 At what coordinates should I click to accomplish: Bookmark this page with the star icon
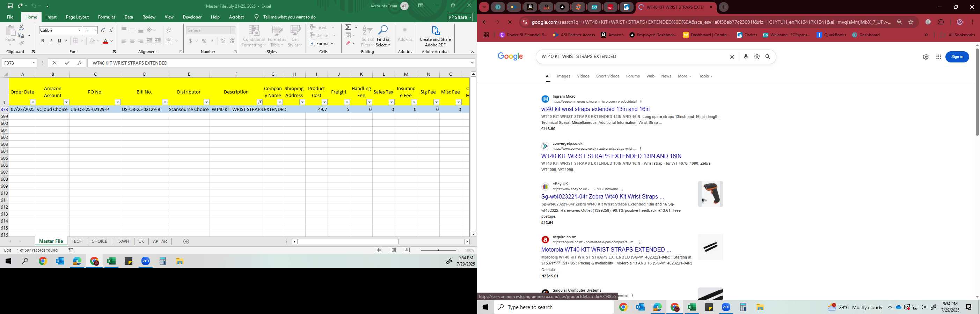tap(911, 22)
